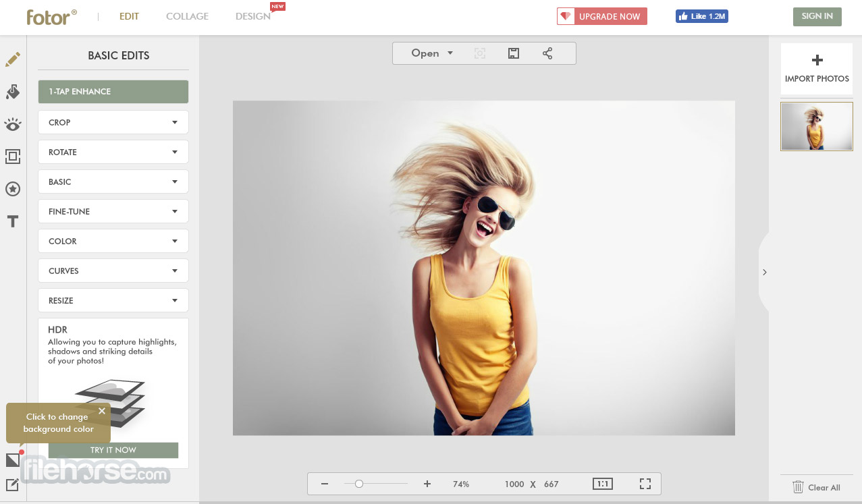The width and height of the screenshot is (862, 504).
Task: Click the NEW badge on DESIGN
Action: 277,7
